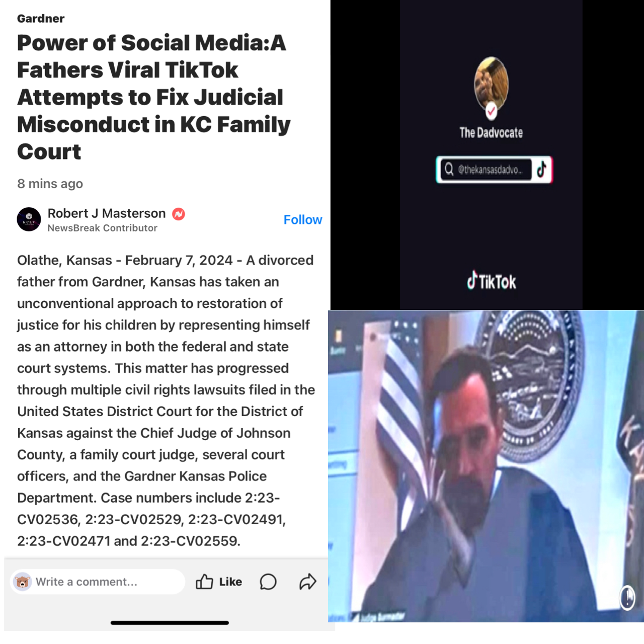The width and height of the screenshot is (644, 644).
Task: Tap the bear avatar in comment box
Action: tap(22, 582)
